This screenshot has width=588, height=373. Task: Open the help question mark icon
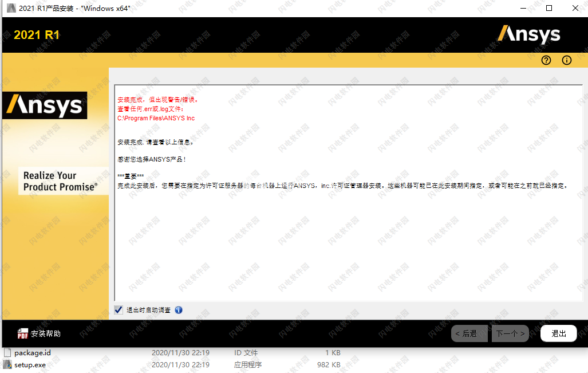pyautogui.click(x=546, y=60)
